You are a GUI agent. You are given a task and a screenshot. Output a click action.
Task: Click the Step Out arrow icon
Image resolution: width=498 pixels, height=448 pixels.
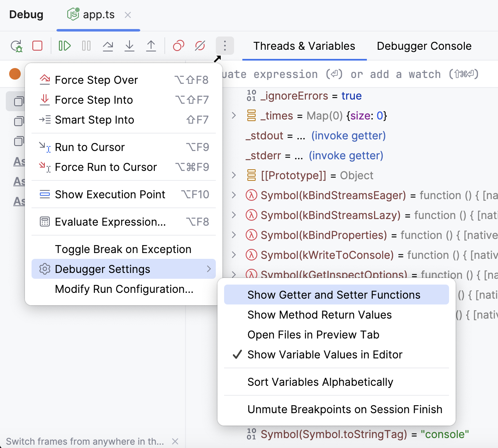pyautogui.click(x=151, y=46)
